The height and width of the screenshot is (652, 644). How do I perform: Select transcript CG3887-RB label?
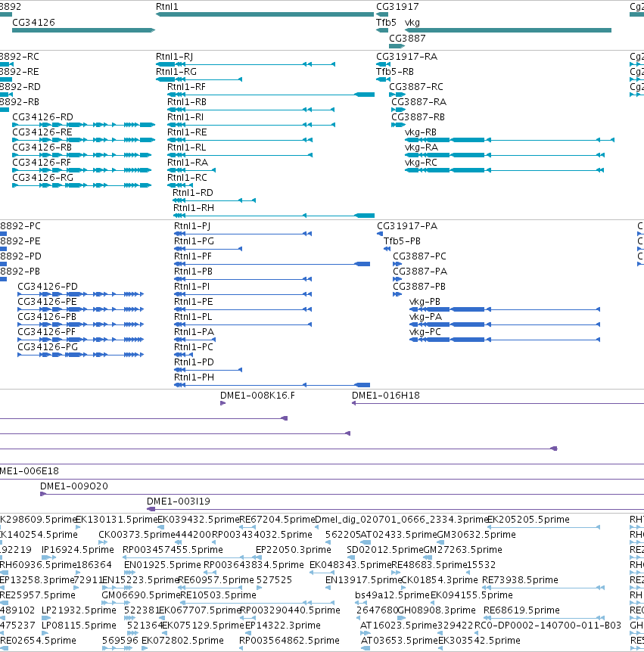(418, 116)
